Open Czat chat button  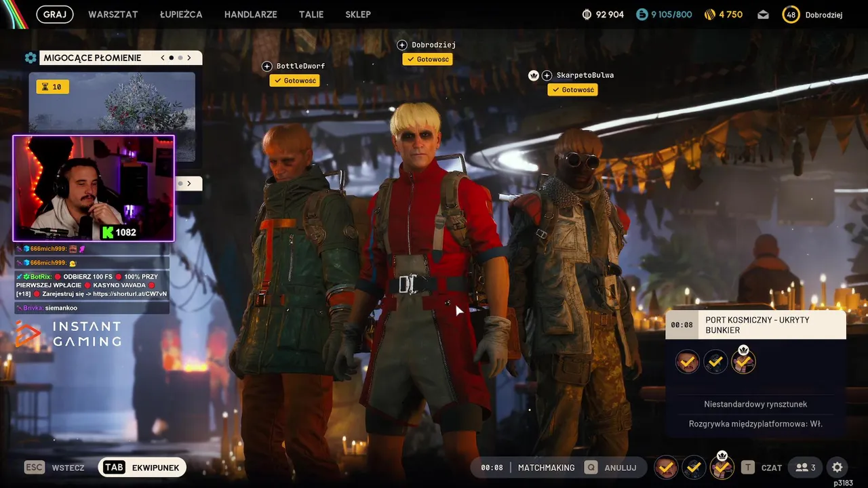point(762,468)
